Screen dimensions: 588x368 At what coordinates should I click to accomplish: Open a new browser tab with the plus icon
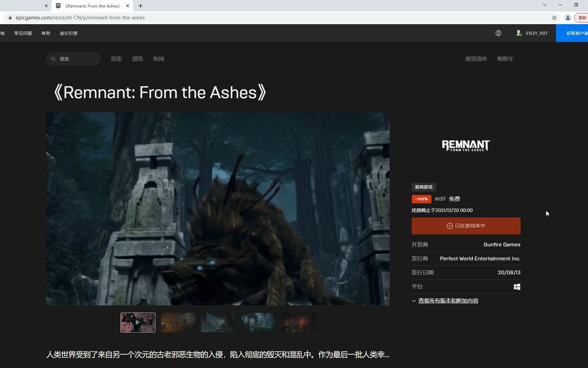[141, 6]
